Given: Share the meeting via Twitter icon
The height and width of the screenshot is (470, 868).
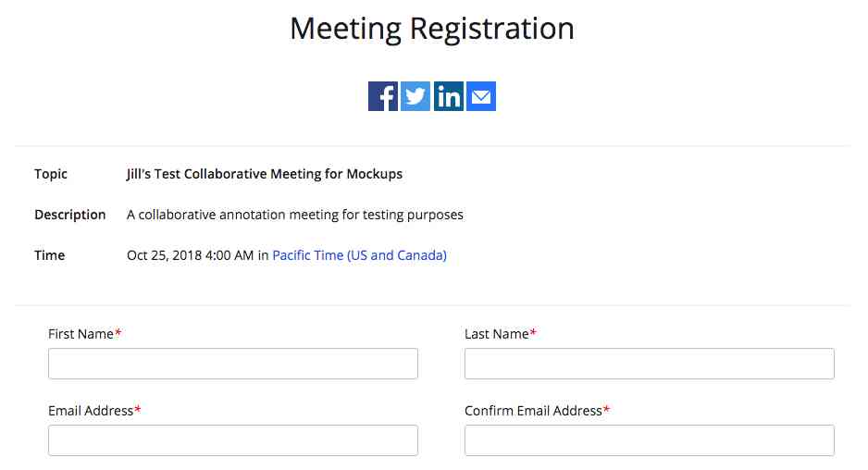Looking at the screenshot, I should (x=415, y=96).
